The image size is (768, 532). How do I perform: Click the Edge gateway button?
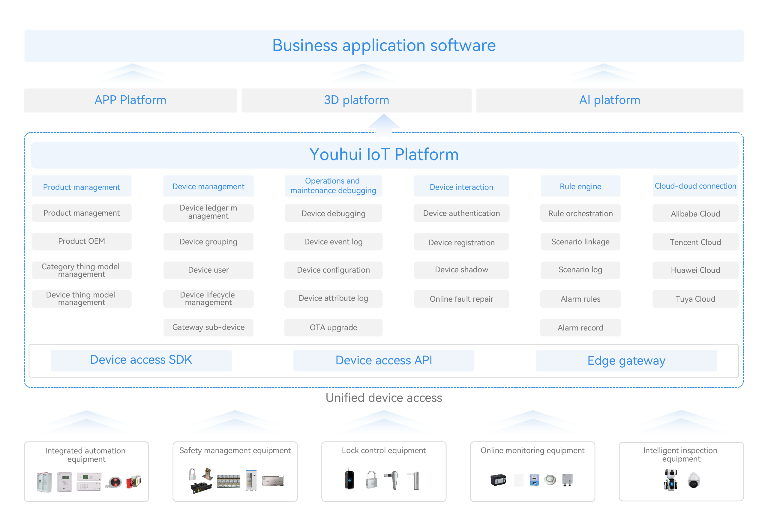coord(626,361)
